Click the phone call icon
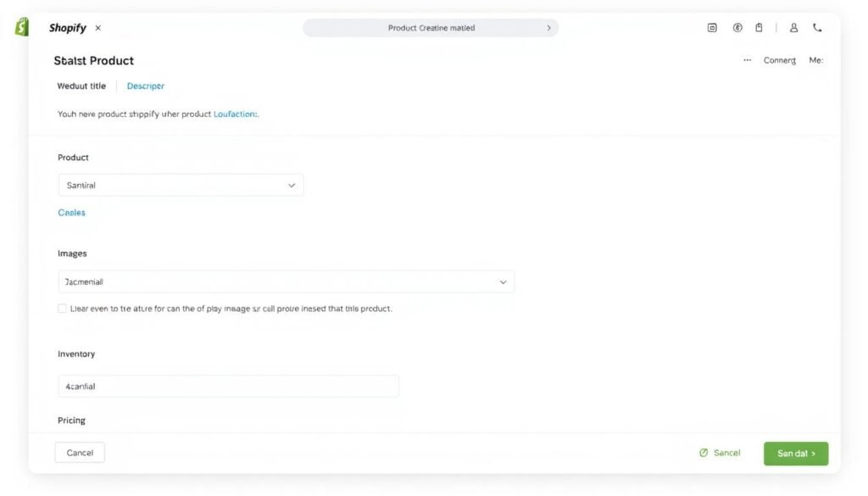868x496 pixels. coord(816,26)
